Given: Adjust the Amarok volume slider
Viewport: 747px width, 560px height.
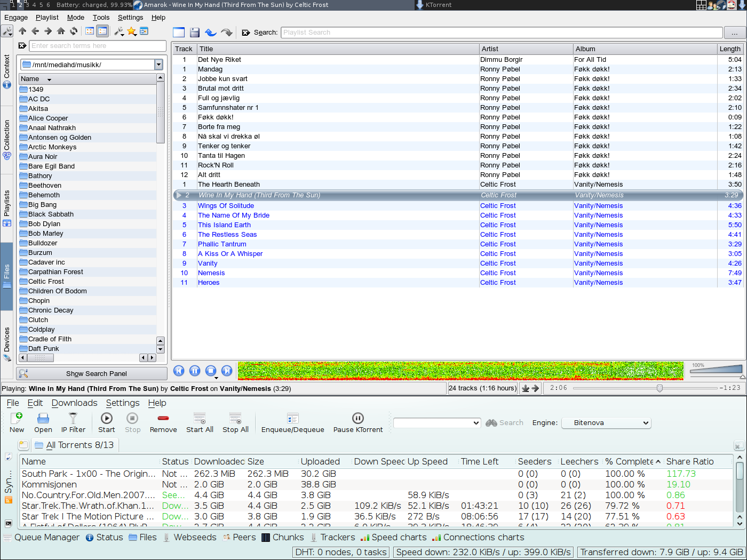Looking at the screenshot, I should [x=716, y=370].
